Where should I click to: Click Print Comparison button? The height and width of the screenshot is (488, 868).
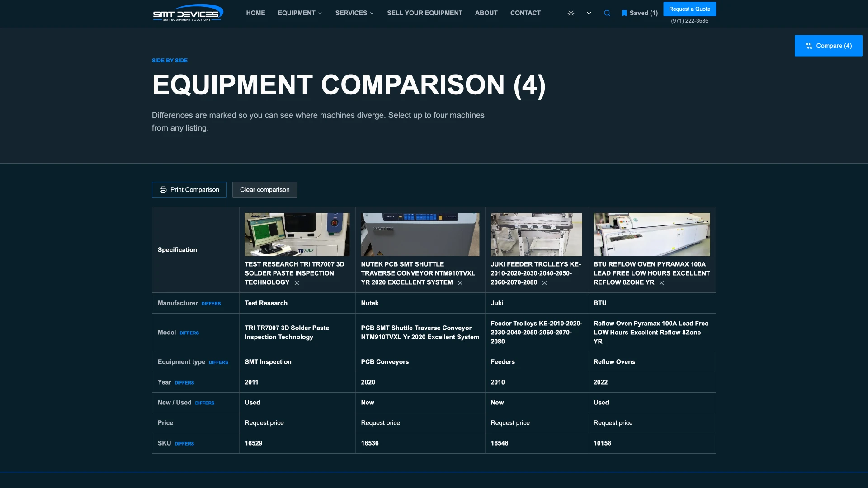click(189, 190)
